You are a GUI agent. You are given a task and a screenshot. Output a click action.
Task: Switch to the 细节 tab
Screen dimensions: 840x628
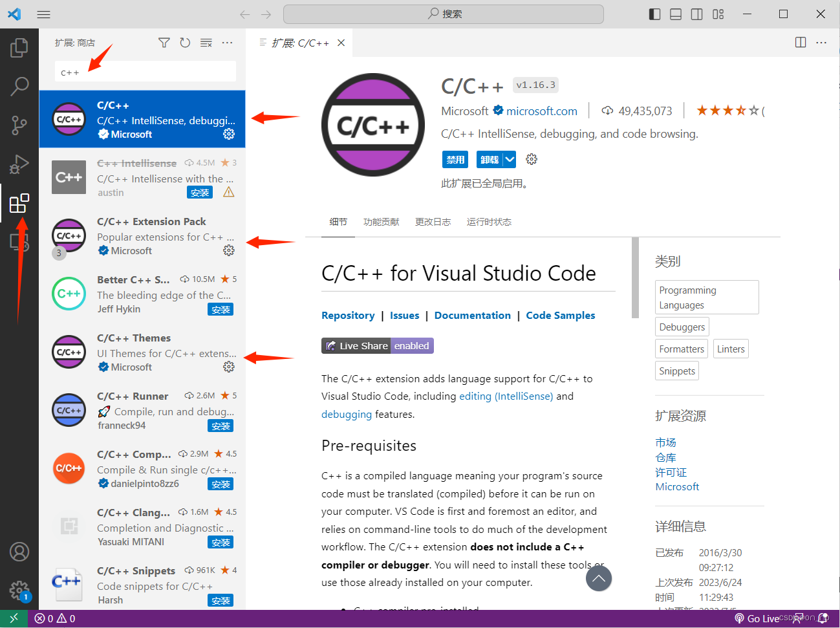click(338, 222)
